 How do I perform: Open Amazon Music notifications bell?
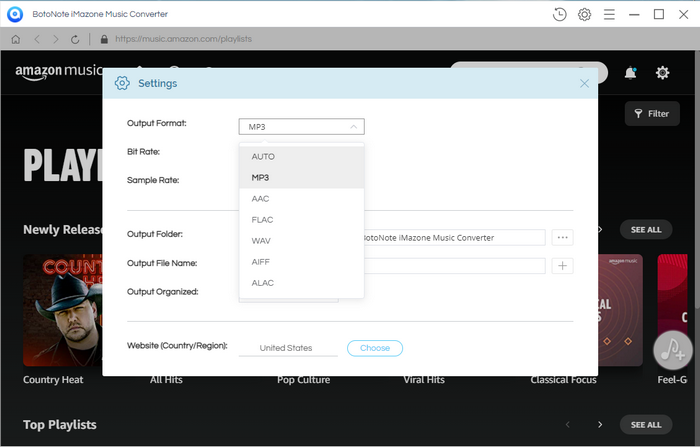point(630,72)
